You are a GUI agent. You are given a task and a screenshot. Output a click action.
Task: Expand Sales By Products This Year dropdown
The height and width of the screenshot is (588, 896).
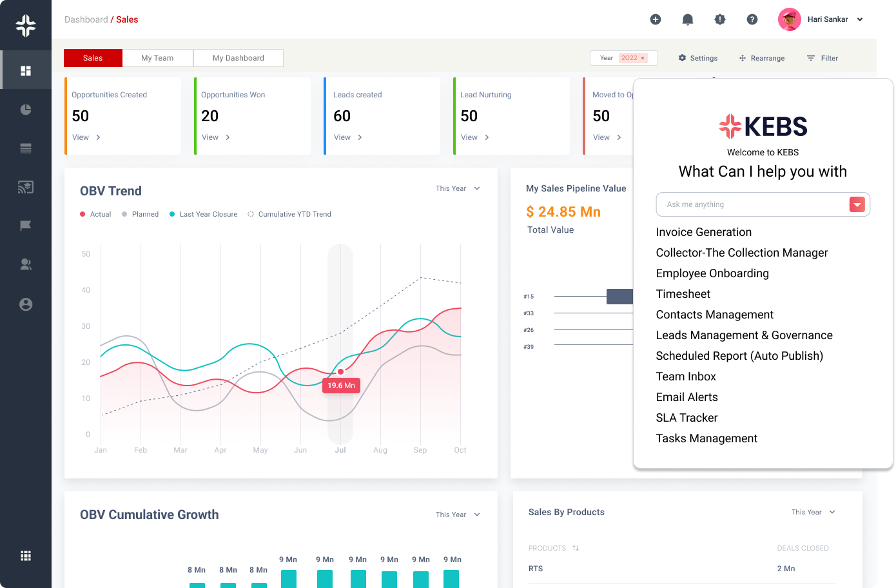[813, 512]
